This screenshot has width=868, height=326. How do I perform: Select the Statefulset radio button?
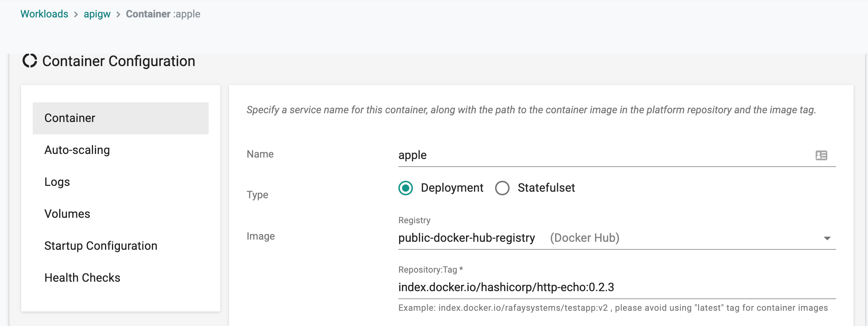[502, 188]
